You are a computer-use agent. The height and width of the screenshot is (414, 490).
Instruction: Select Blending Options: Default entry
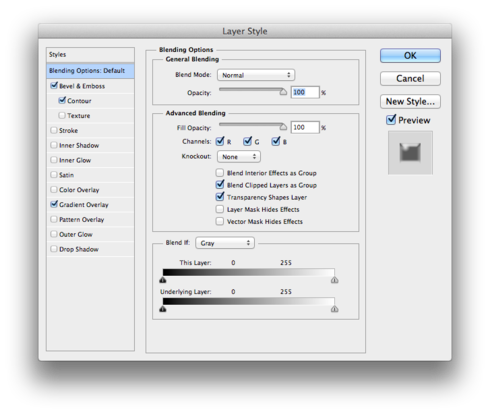tap(90, 71)
